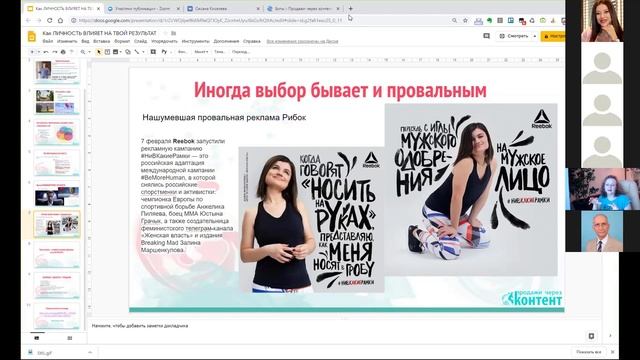Select the slide thumbnail with colorful Venn diagram
Viewport: 640px width, 360px height.
tap(57, 132)
